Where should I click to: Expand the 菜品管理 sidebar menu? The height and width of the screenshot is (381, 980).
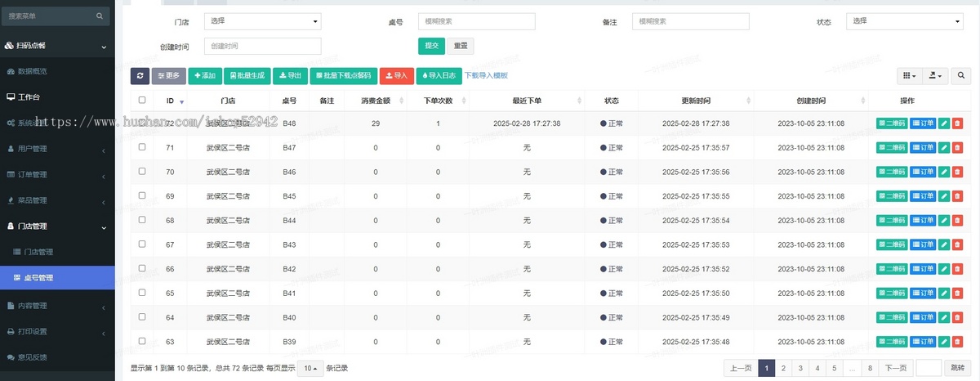(57, 200)
